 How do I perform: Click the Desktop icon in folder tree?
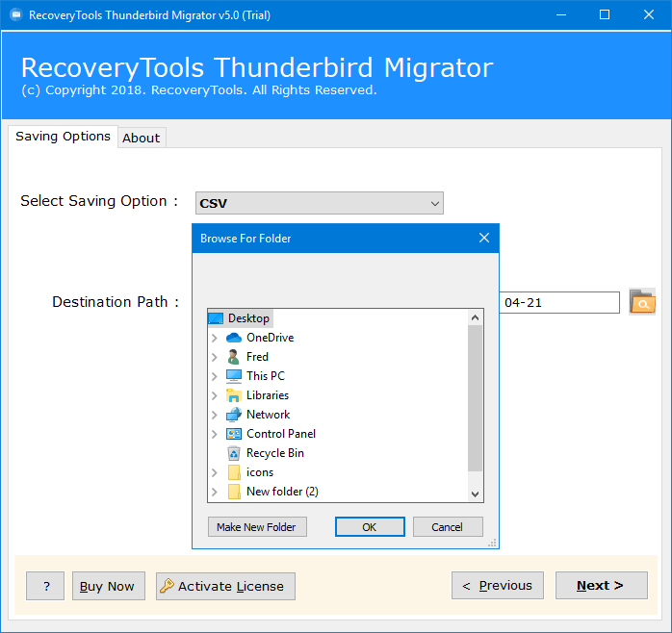click(216, 318)
